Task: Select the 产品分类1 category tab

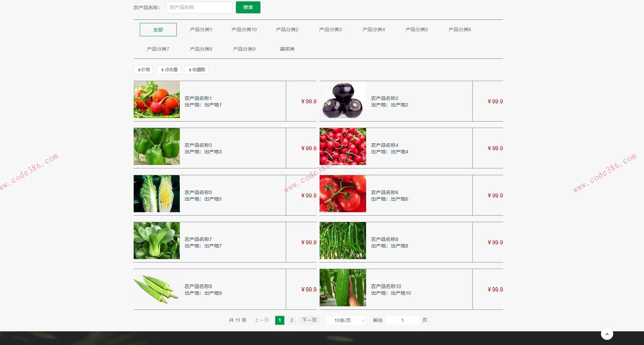Action: [201, 29]
